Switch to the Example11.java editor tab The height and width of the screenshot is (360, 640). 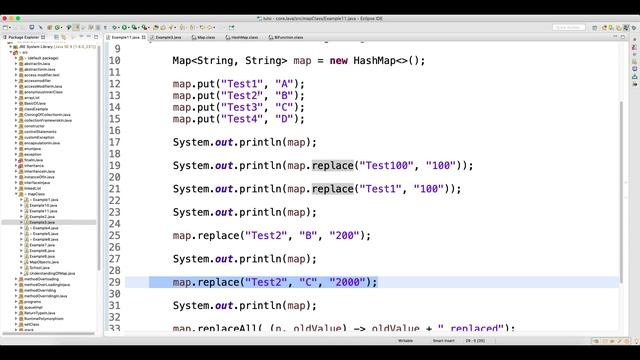[126, 37]
